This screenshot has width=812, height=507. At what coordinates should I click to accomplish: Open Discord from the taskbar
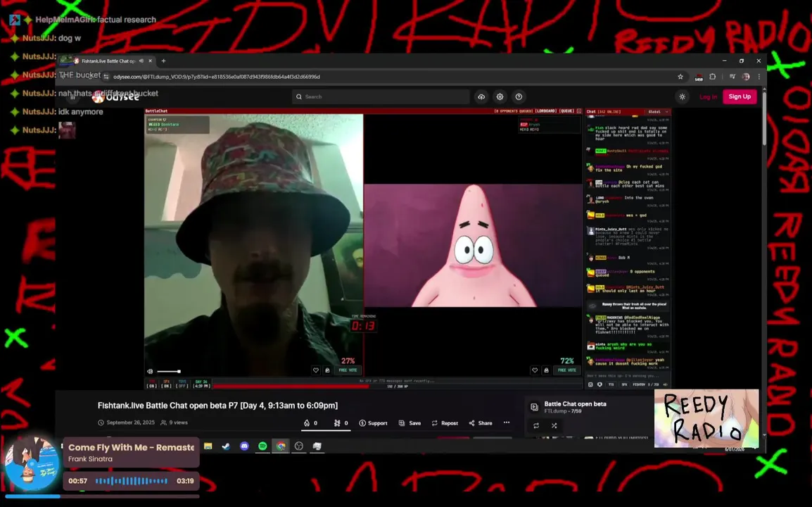[244, 446]
